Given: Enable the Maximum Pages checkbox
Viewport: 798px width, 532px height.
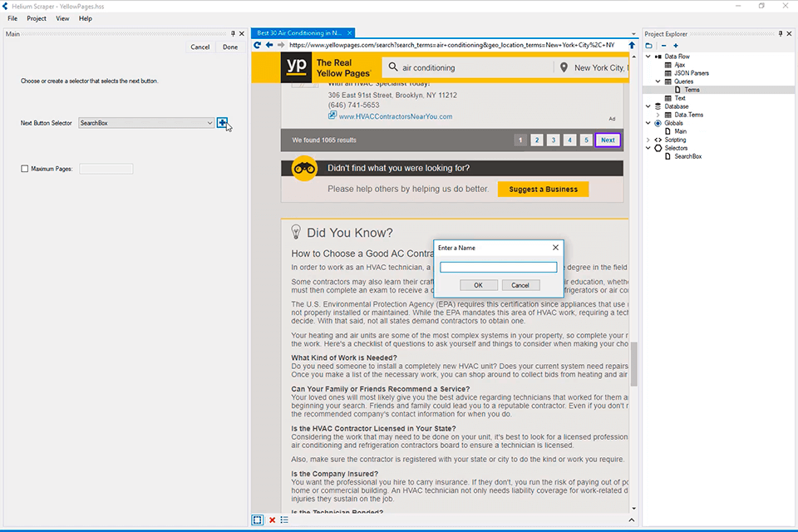Looking at the screenshot, I should point(24,169).
